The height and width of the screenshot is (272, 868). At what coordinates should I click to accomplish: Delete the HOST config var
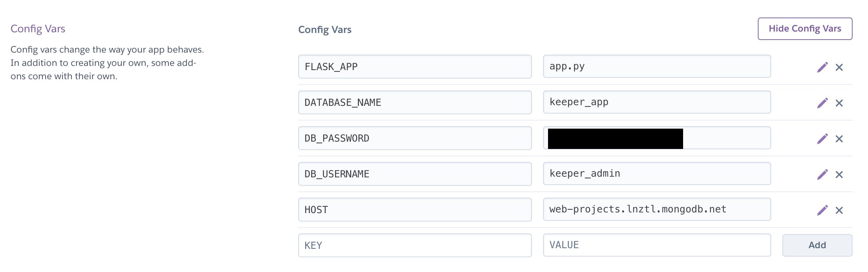click(x=839, y=210)
